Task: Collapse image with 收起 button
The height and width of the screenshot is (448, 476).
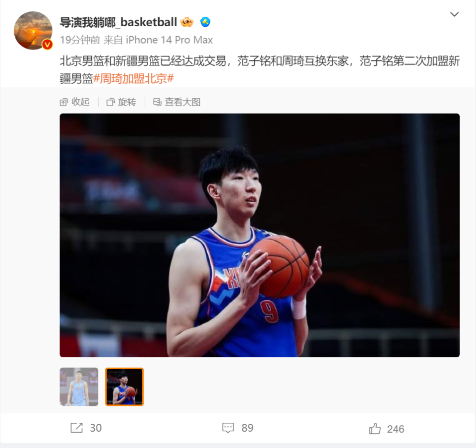Action: (x=75, y=102)
